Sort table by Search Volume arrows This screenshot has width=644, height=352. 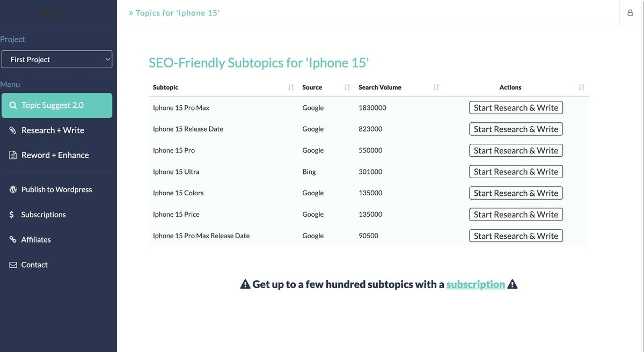pos(436,87)
